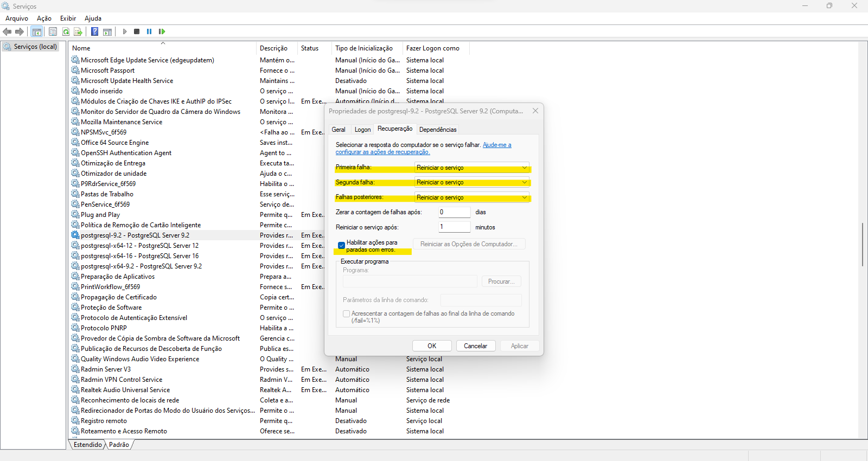The image size is (868, 461).
Task: Click the 'Ajude-me a configurar' help link
Action: point(496,145)
